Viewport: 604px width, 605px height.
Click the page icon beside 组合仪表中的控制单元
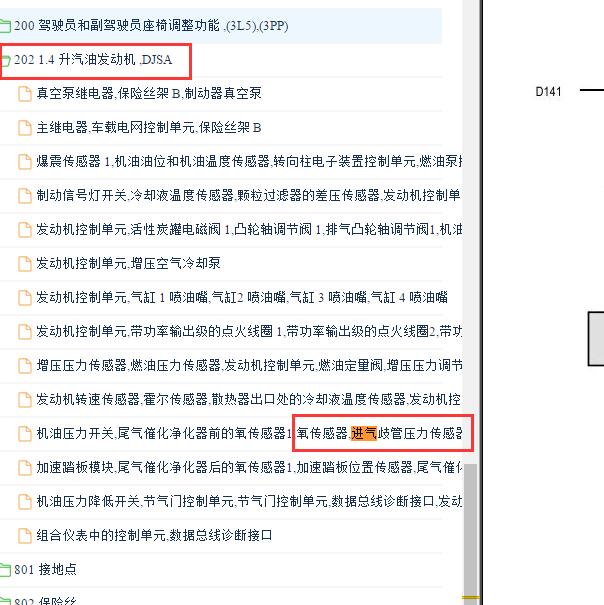pos(25,536)
